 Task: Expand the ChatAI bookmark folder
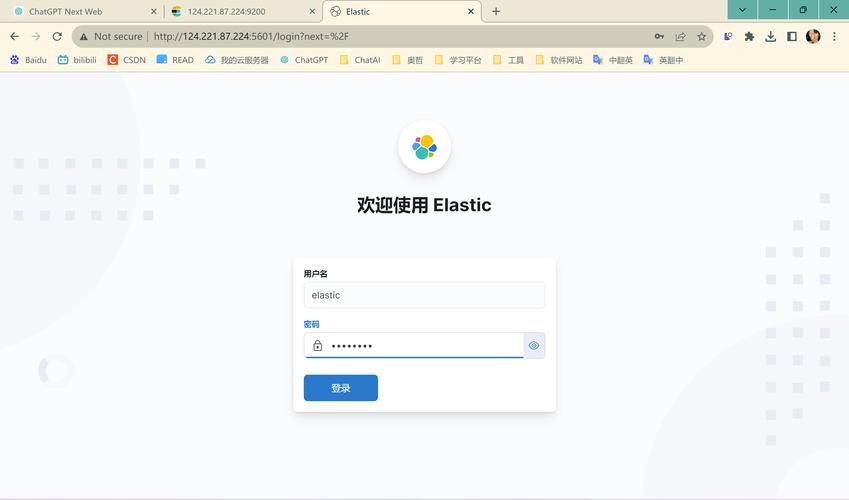(x=360, y=60)
